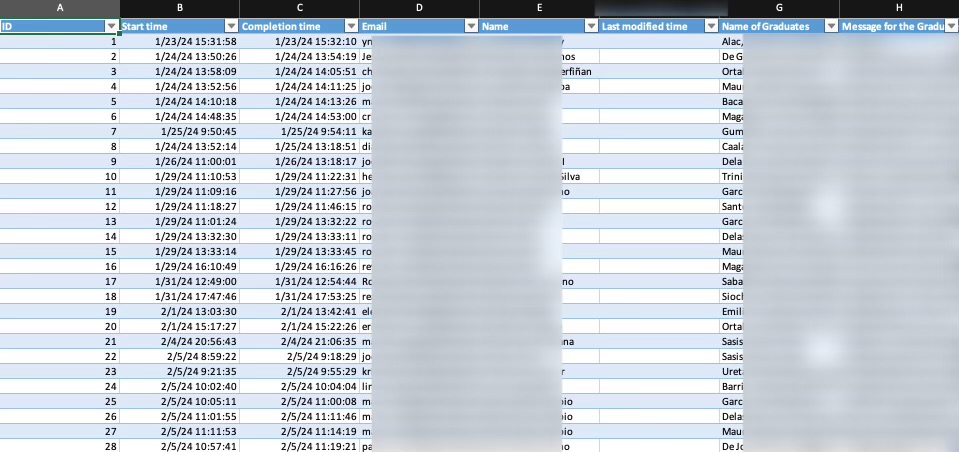Screen dimensions: 959x452
Task: Select start time cell 1/24/24 13:58:09
Action: (x=179, y=72)
